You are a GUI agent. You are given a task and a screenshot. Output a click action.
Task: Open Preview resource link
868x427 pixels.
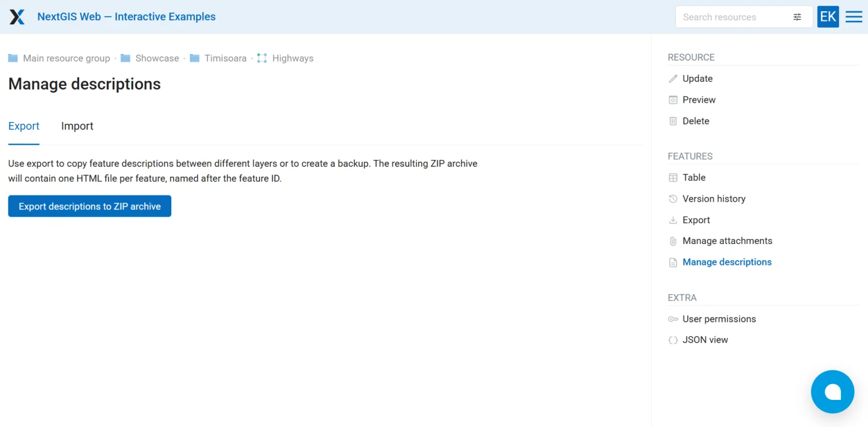pos(699,99)
